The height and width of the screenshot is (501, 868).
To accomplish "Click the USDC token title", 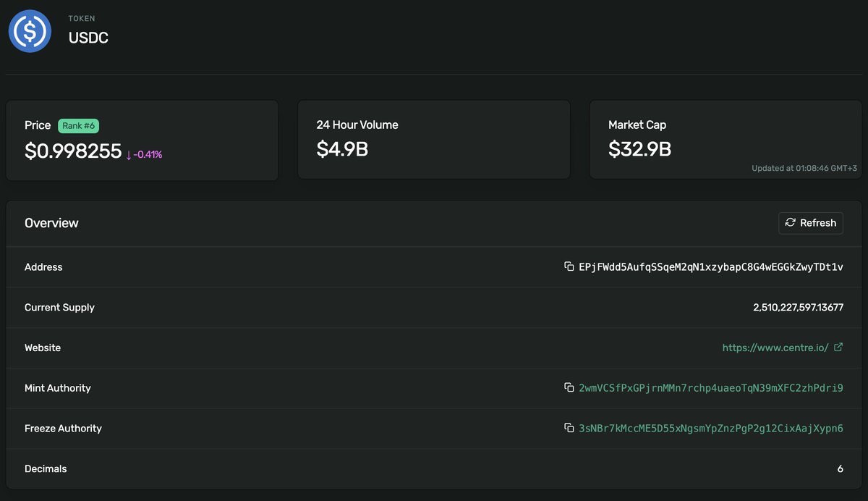I will coord(88,38).
